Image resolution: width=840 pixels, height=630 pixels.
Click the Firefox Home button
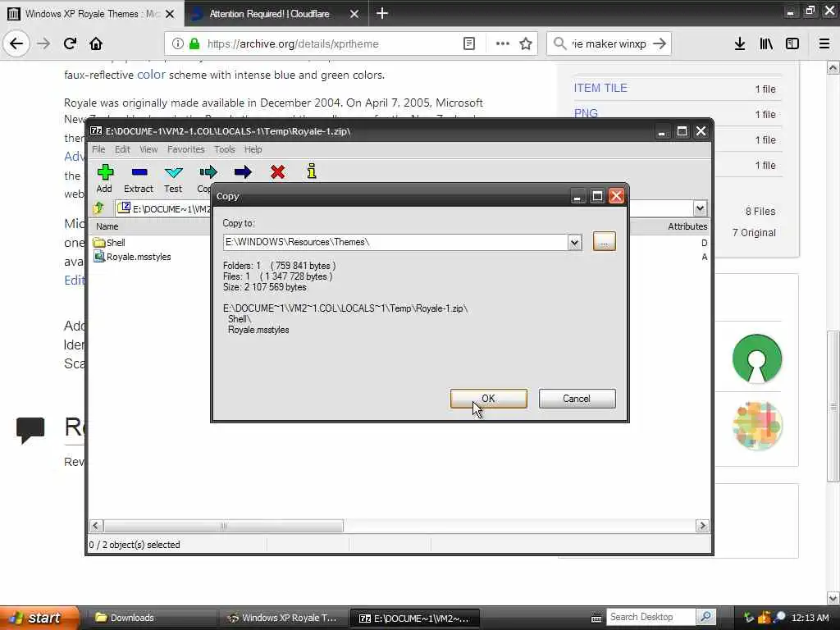pyautogui.click(x=96, y=43)
